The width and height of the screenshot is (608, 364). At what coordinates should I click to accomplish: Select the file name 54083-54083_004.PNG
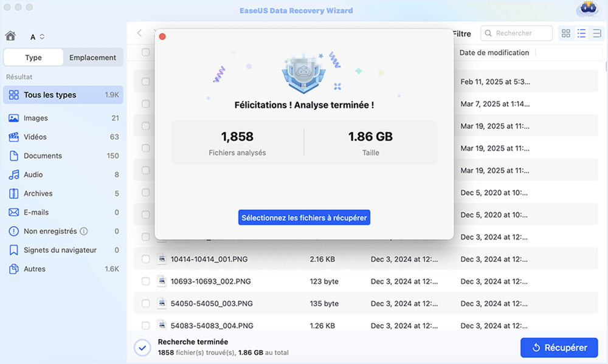pyautogui.click(x=212, y=326)
